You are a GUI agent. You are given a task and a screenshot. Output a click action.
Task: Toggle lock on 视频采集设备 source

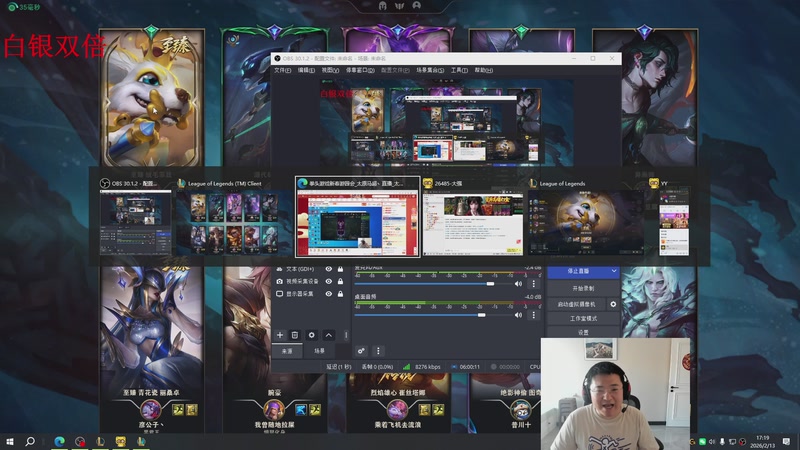tap(340, 281)
